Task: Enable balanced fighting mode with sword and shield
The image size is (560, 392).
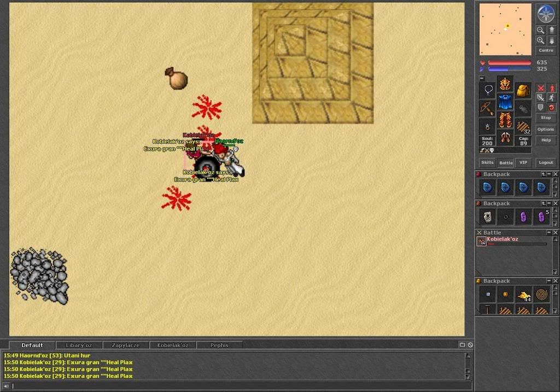Action: tap(541, 97)
